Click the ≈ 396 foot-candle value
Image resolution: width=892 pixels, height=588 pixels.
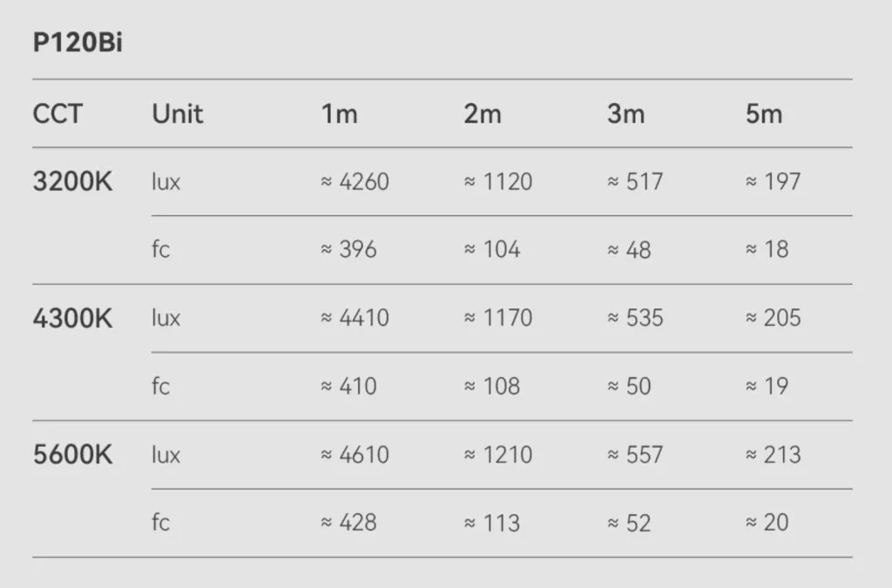coord(348,250)
